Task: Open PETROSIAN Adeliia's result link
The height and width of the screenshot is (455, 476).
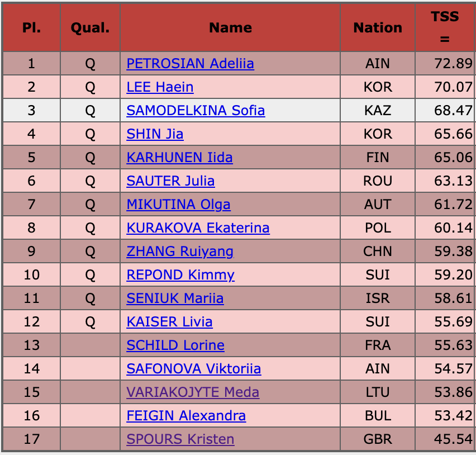Action: (190, 64)
